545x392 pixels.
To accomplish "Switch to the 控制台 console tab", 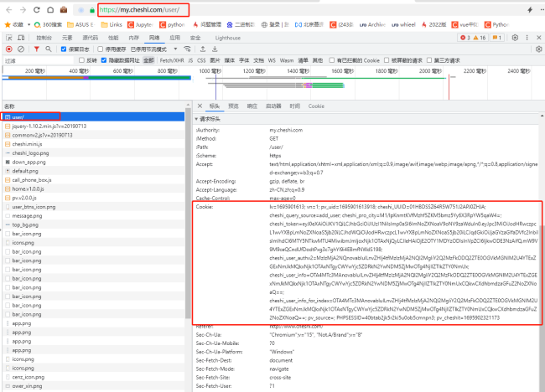I will point(44,38).
